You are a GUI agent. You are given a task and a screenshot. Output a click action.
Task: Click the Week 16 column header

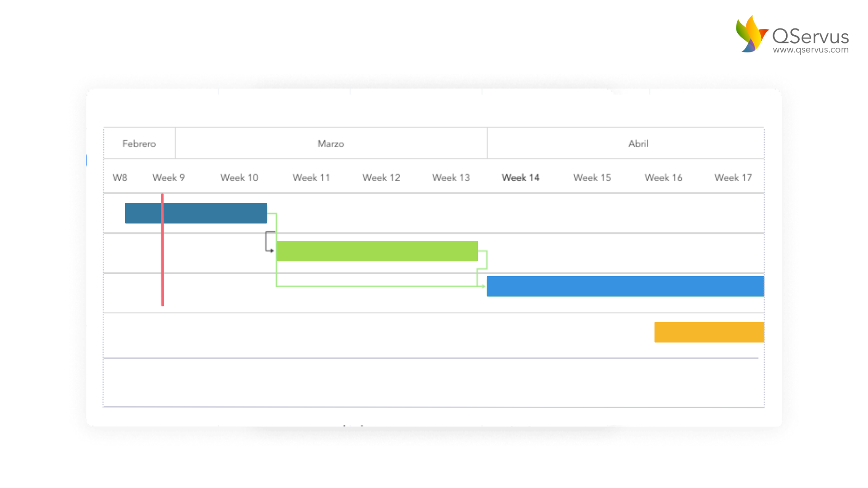click(x=663, y=178)
